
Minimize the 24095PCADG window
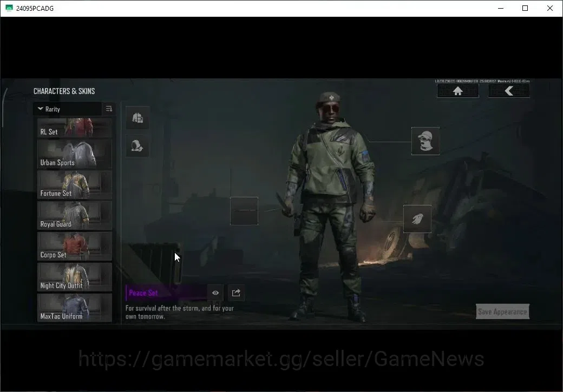501,8
